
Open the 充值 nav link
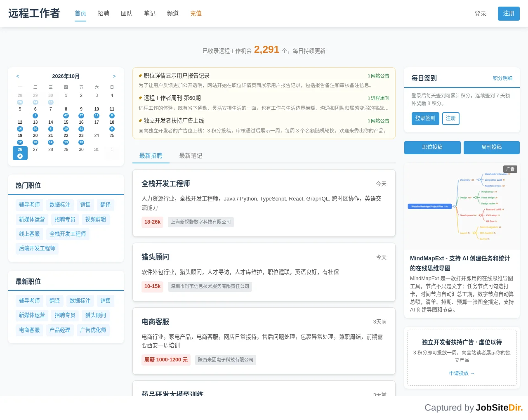click(196, 14)
